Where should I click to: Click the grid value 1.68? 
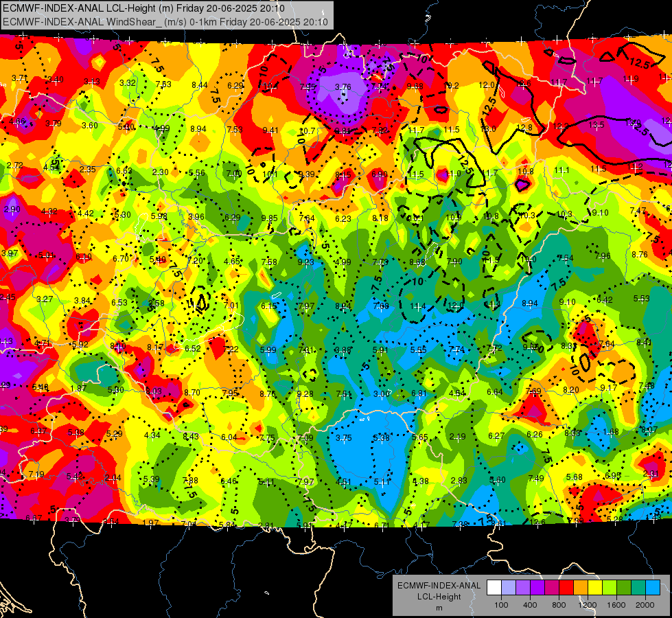coord(611,431)
